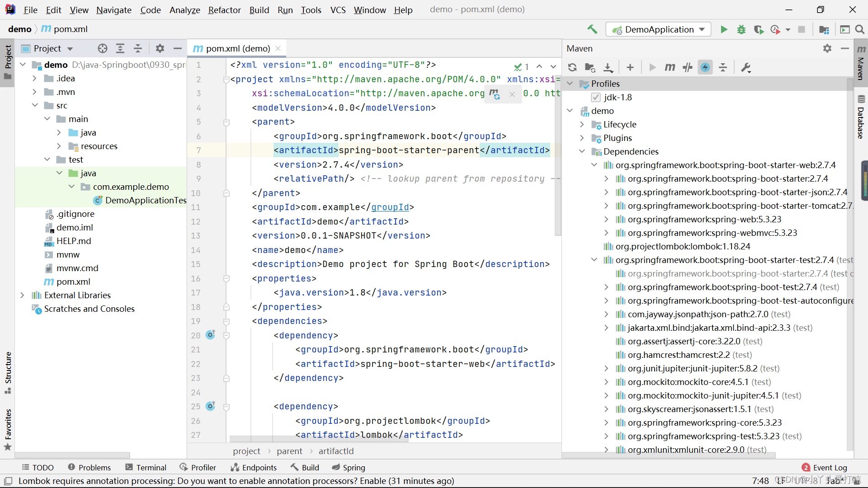Open the Endpoints tool window

pos(253,467)
